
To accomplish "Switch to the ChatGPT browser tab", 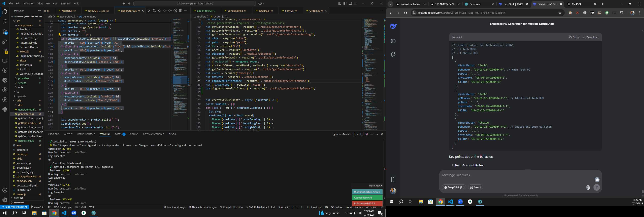I will point(581,4).
